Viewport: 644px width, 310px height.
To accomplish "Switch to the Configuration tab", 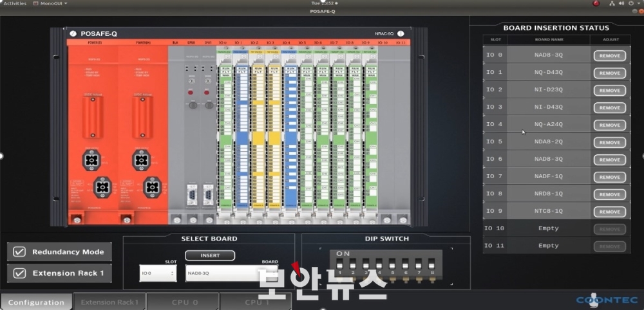I will [x=36, y=302].
